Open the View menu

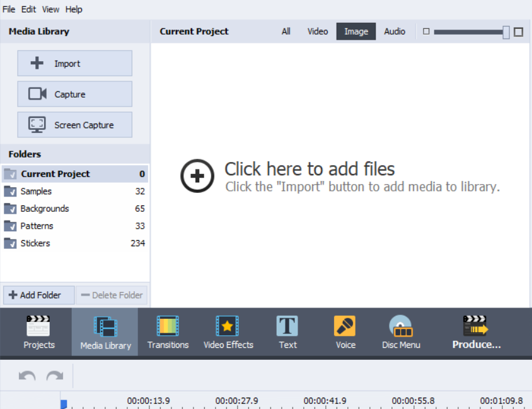(x=50, y=9)
